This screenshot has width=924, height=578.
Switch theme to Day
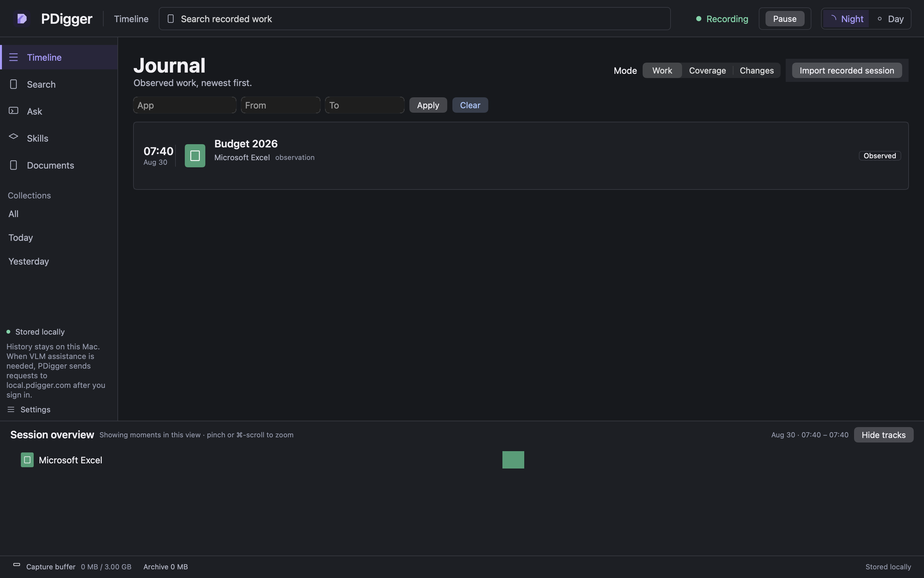tap(890, 19)
